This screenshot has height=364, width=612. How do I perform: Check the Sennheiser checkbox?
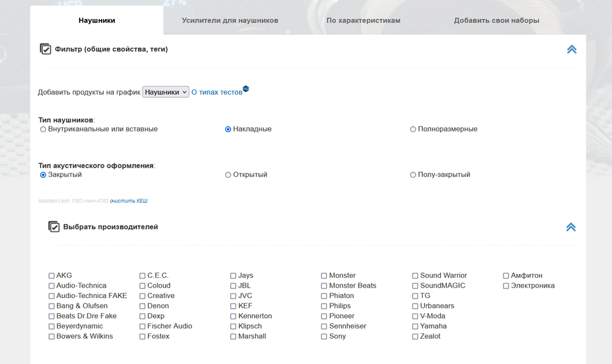click(x=324, y=327)
